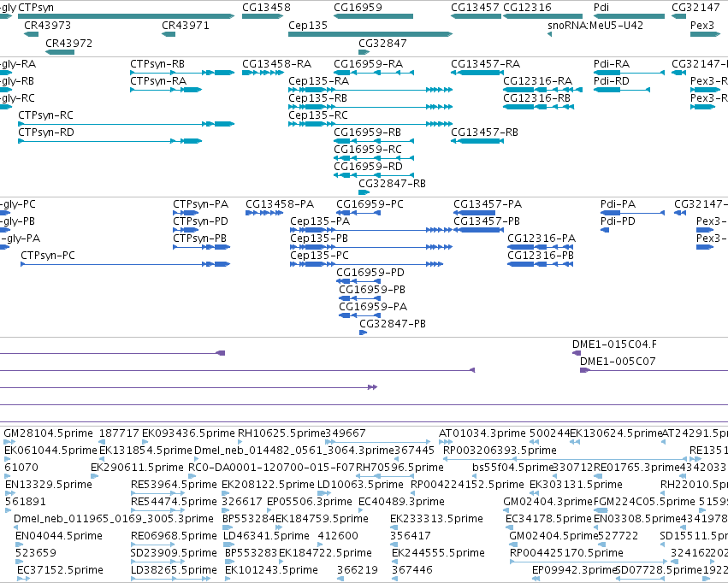The image size is (728, 583).
Task: Click protein CTPsyn-PD
Action: point(200,221)
